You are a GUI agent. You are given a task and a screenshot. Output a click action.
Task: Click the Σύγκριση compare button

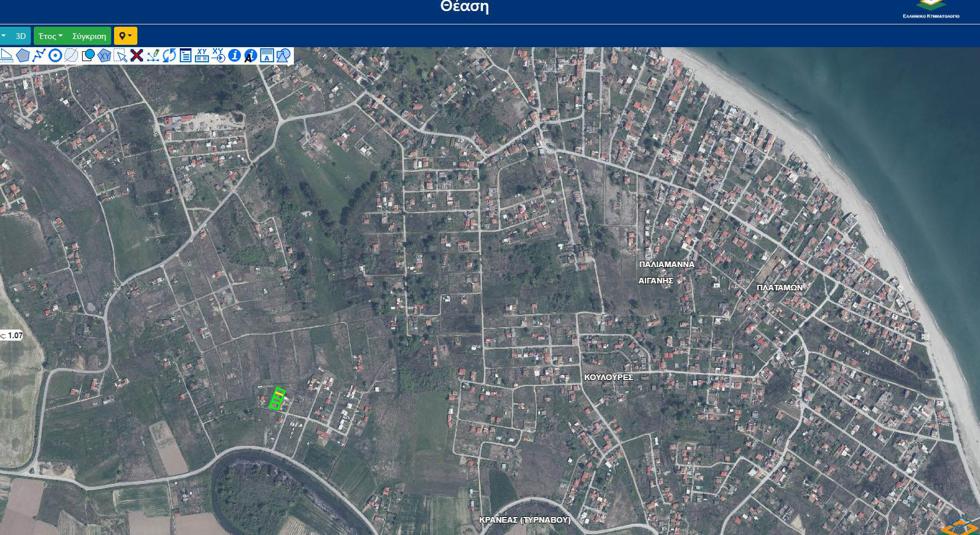(89, 36)
